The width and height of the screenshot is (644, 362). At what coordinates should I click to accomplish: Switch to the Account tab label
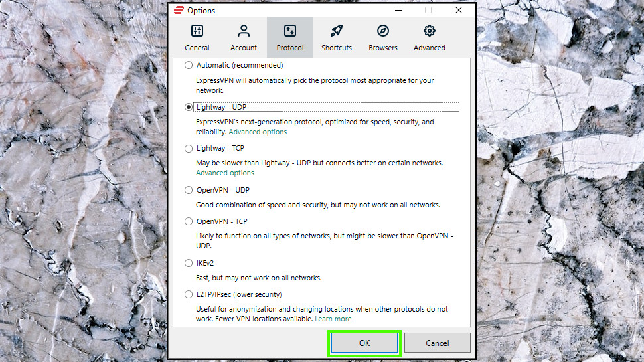244,48
